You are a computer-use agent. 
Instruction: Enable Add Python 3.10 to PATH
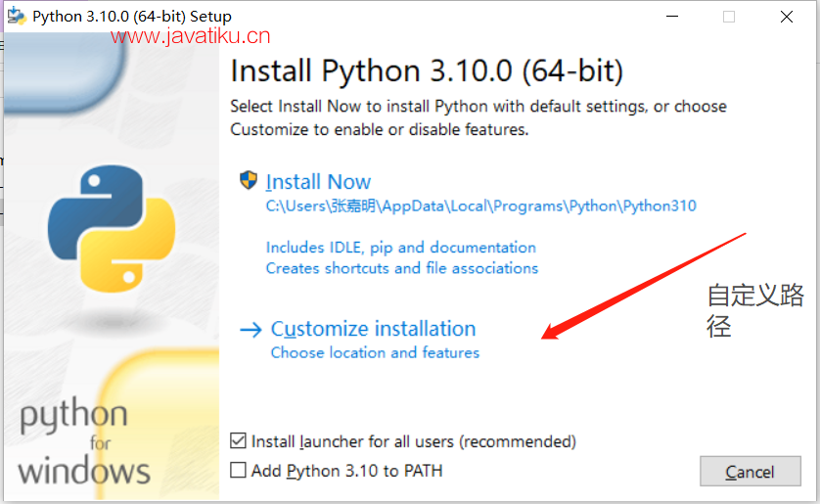click(x=238, y=470)
